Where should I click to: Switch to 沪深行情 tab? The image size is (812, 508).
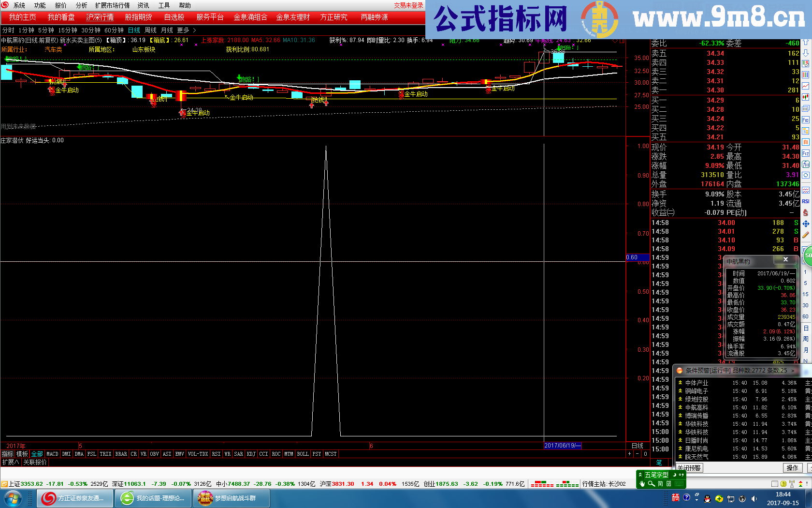[100, 17]
